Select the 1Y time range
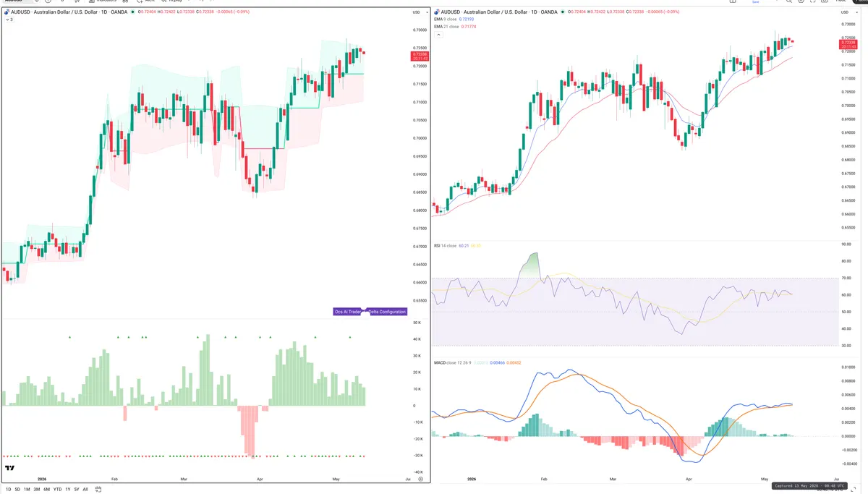This screenshot has height=494, width=868. (x=68, y=489)
